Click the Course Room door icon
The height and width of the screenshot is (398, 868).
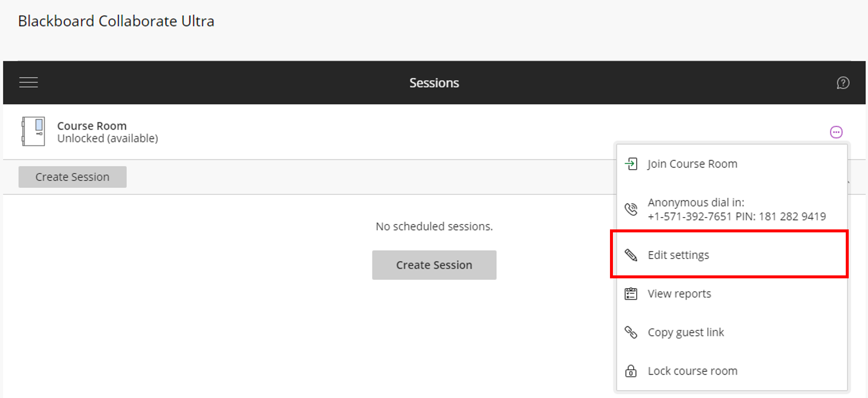[x=33, y=131]
